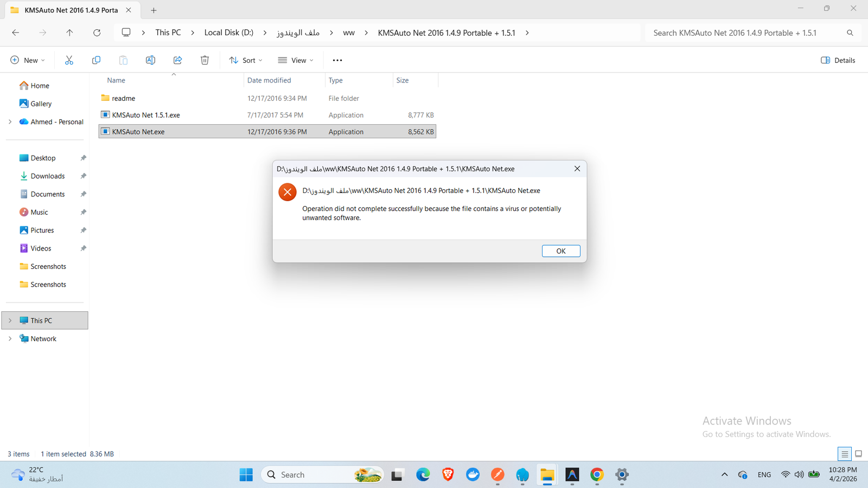Click the Delete trash can icon
The width and height of the screenshot is (868, 488).
pyautogui.click(x=205, y=60)
